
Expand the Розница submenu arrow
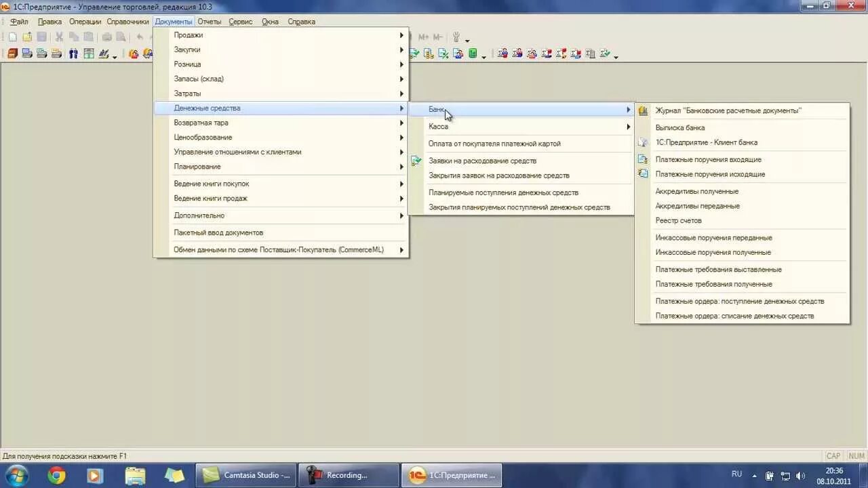tap(401, 64)
